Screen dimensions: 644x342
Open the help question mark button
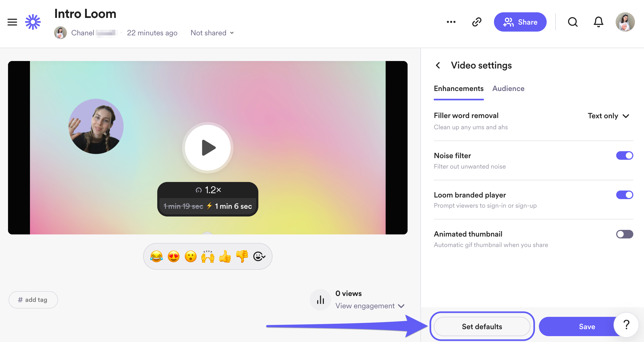coord(626,325)
